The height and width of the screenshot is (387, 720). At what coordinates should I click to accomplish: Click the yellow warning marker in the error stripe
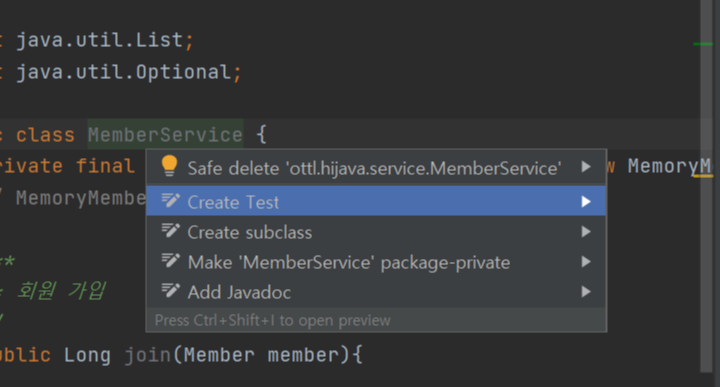click(703, 175)
